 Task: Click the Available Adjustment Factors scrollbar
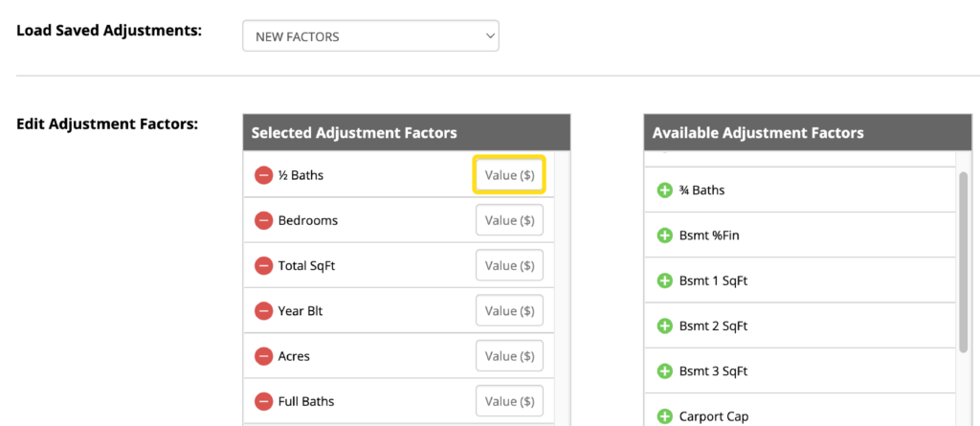click(963, 260)
